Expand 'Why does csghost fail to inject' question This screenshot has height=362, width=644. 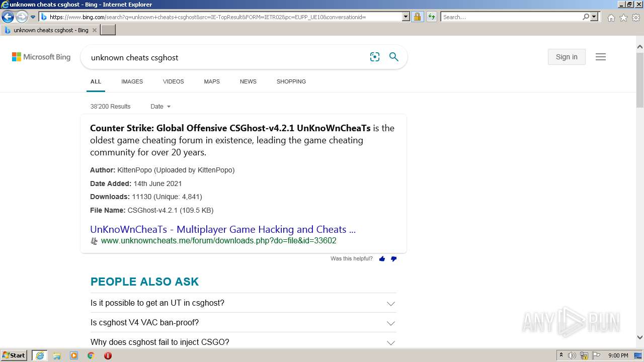pos(243,342)
